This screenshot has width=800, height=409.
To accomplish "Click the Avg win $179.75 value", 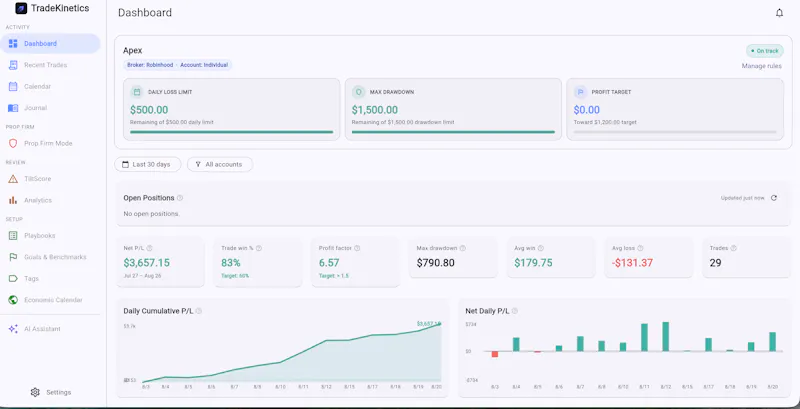I will tap(533, 263).
